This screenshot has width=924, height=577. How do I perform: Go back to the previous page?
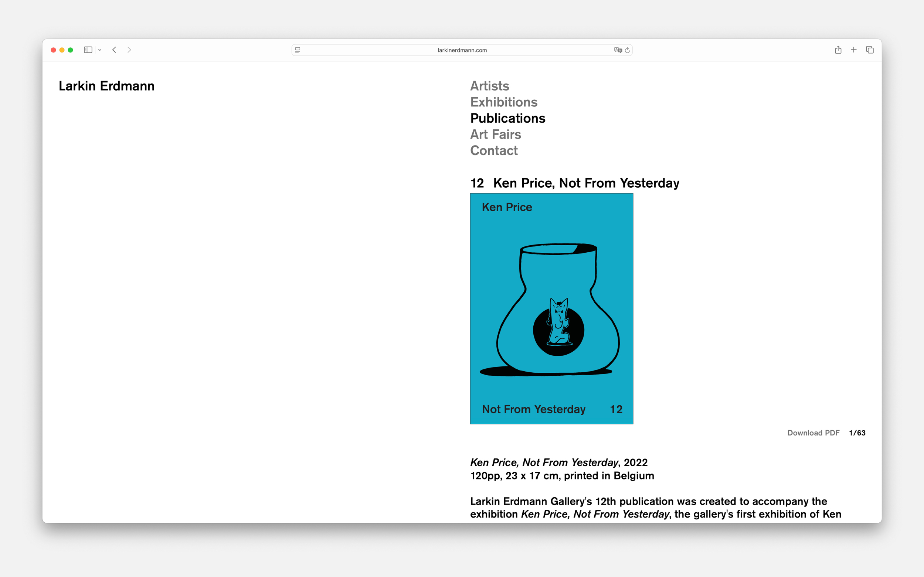pyautogui.click(x=114, y=50)
